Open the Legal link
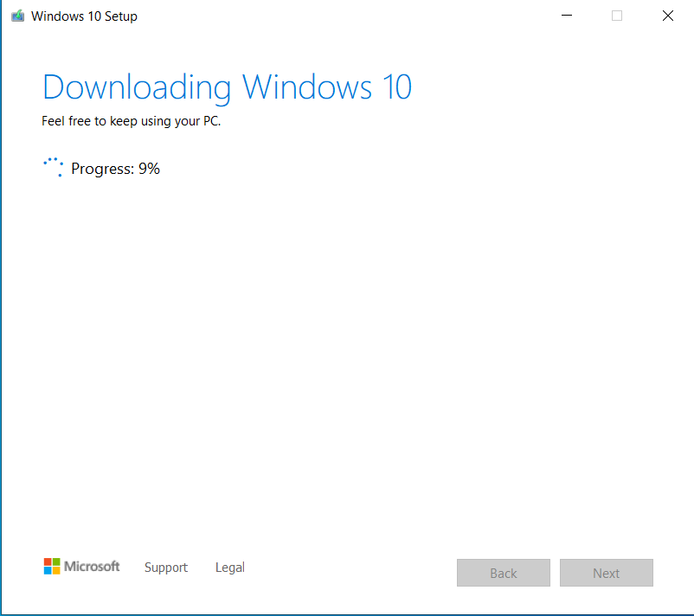The width and height of the screenshot is (694, 616). point(229,568)
